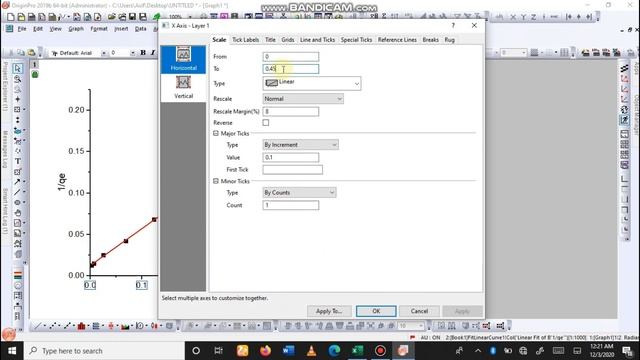640x360 pixels.
Task: Click the Rescale Margin(%) field
Action: pyautogui.click(x=291, y=111)
